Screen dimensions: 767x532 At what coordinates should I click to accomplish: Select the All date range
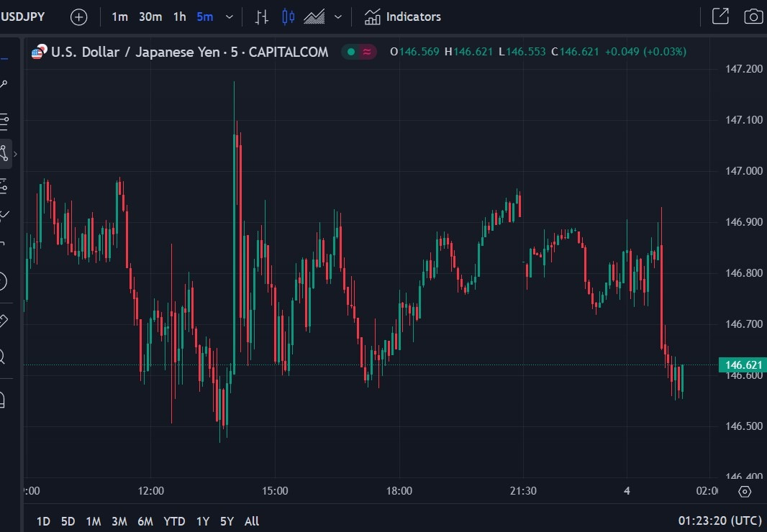(251, 521)
